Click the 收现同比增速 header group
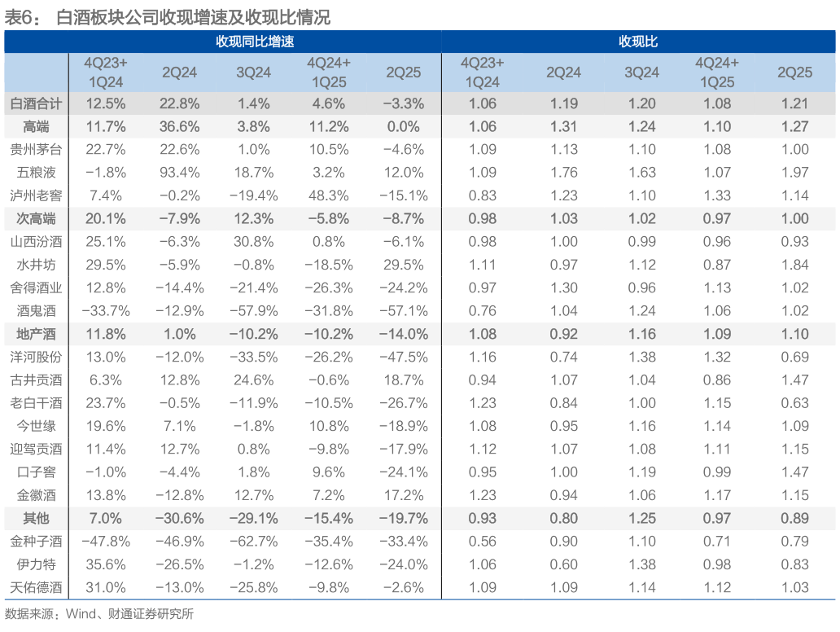 click(x=254, y=42)
